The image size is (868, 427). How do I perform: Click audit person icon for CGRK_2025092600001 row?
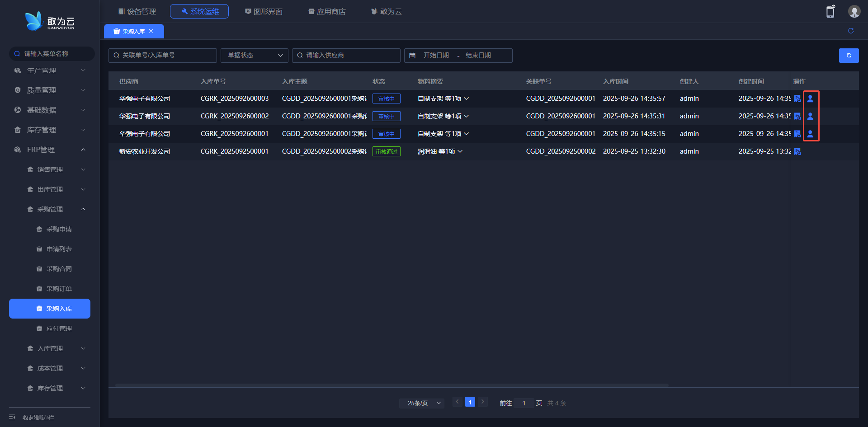pyautogui.click(x=810, y=134)
